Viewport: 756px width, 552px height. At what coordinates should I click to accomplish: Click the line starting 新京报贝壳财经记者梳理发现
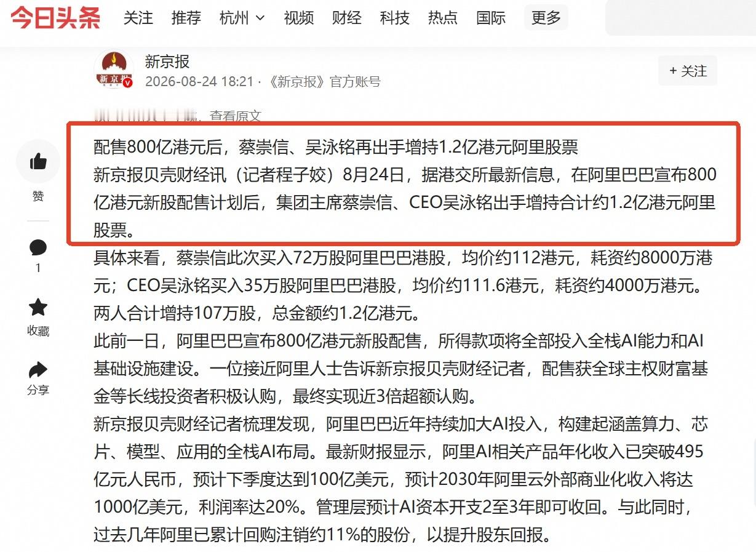pos(400,424)
